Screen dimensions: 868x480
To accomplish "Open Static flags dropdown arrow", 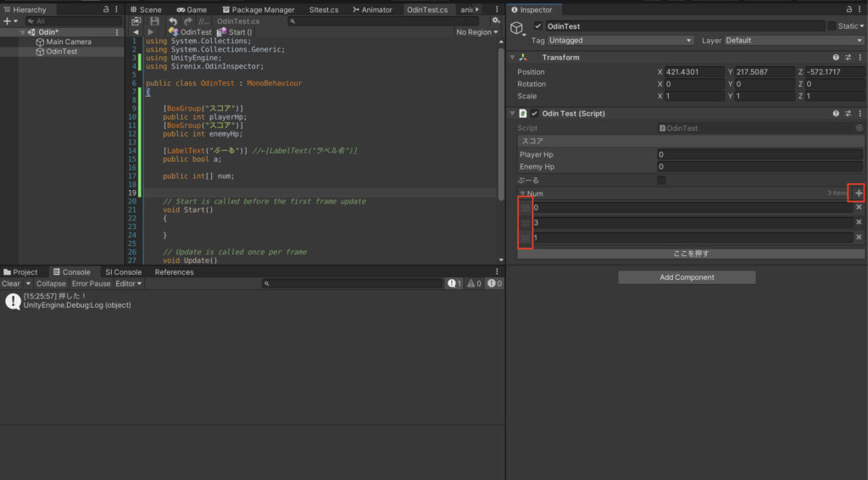I will tap(862, 26).
